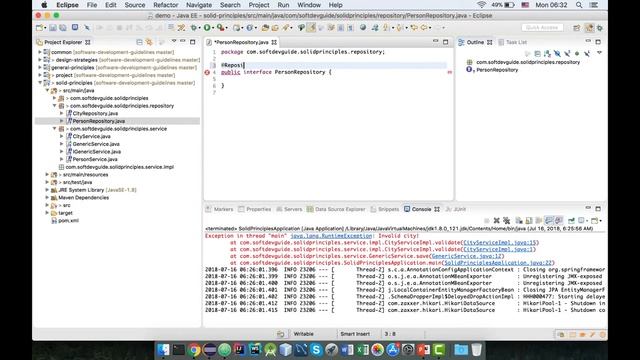Toggle Scroll Lock in Console toolbar
640x360 pixels.
coord(539,220)
